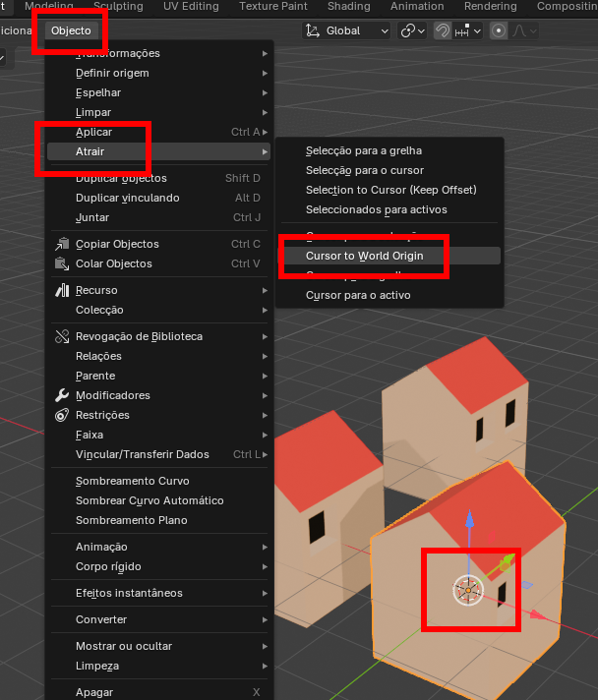
Task: Click Copiar Objectos icon
Action: click(x=62, y=244)
